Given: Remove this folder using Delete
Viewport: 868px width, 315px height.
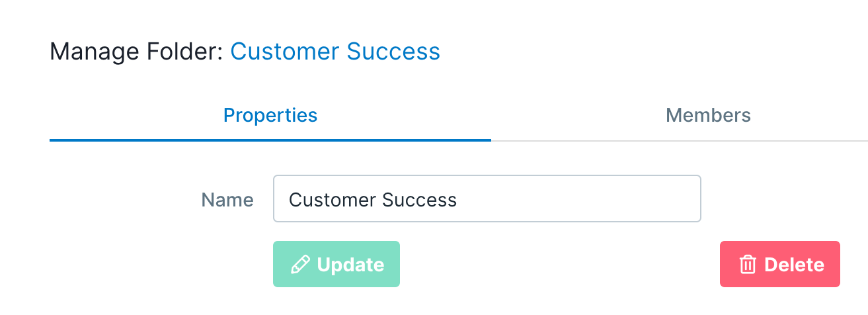Looking at the screenshot, I should pos(780,264).
